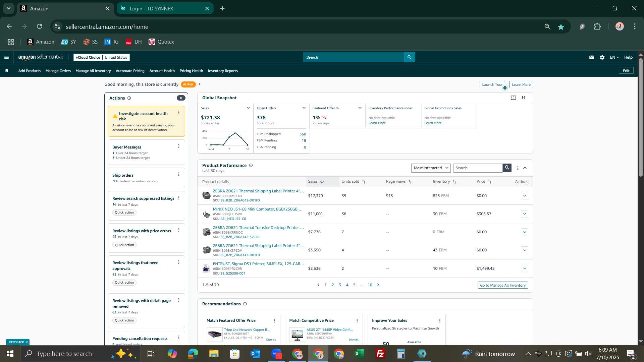Collapse the Product Performance panel
Image resolution: width=644 pixels, height=362 pixels.
point(525,168)
